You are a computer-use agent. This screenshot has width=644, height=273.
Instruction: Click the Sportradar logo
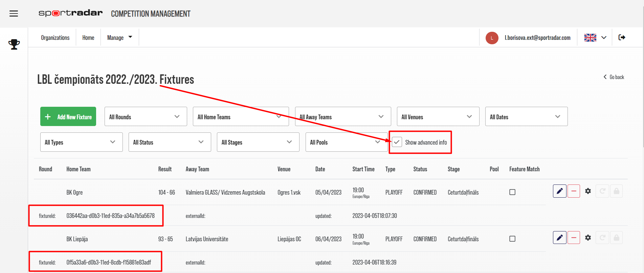(70, 13)
